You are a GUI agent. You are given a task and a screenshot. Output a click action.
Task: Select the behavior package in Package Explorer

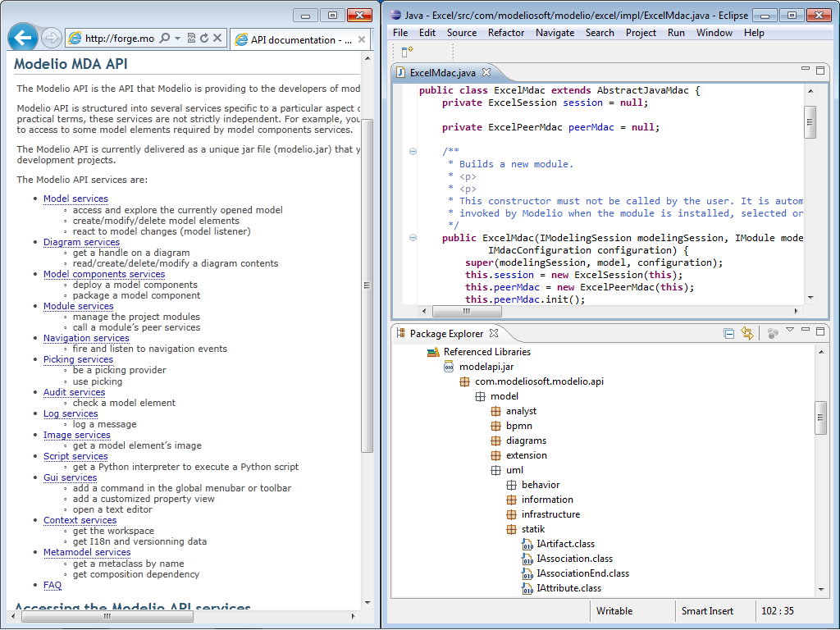[x=541, y=485]
